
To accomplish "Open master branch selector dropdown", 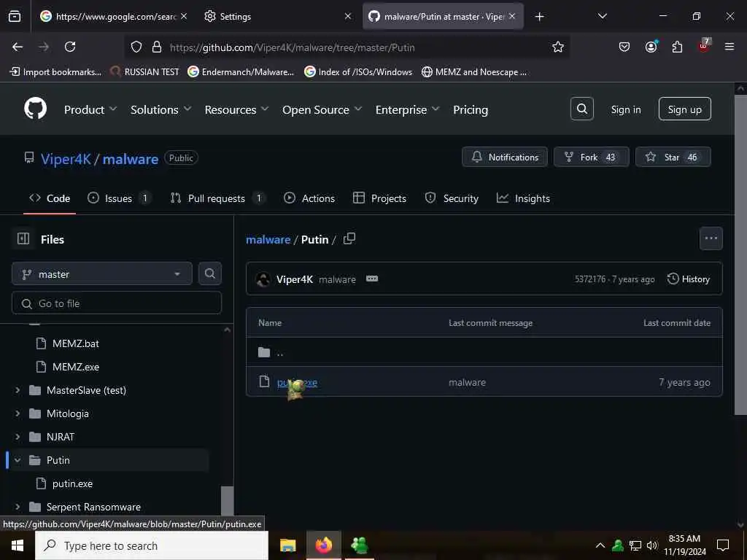I will pyautogui.click(x=102, y=274).
